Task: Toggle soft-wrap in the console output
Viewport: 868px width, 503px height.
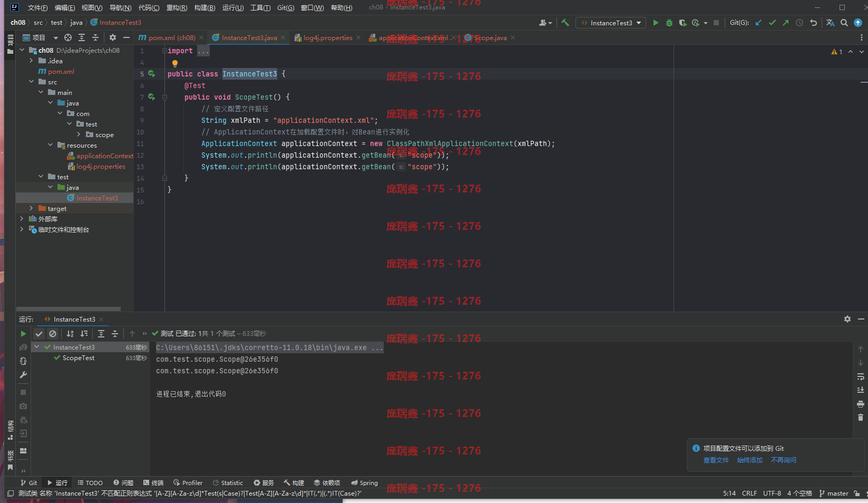Action: point(861,376)
